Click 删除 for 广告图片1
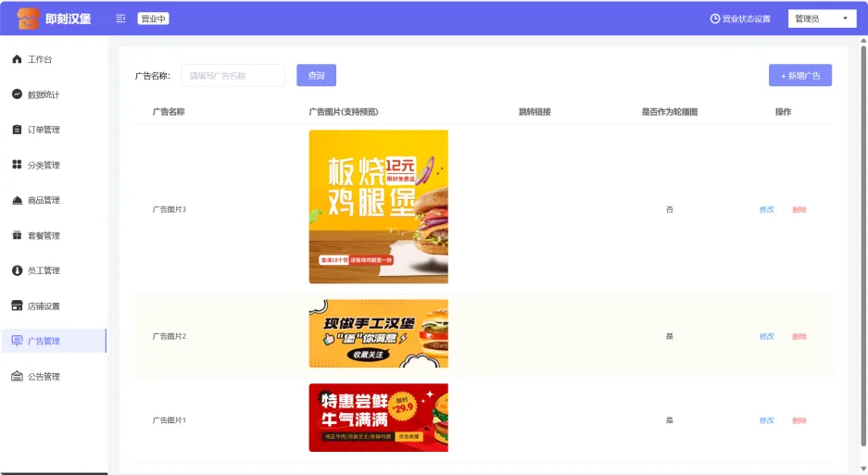 799,420
